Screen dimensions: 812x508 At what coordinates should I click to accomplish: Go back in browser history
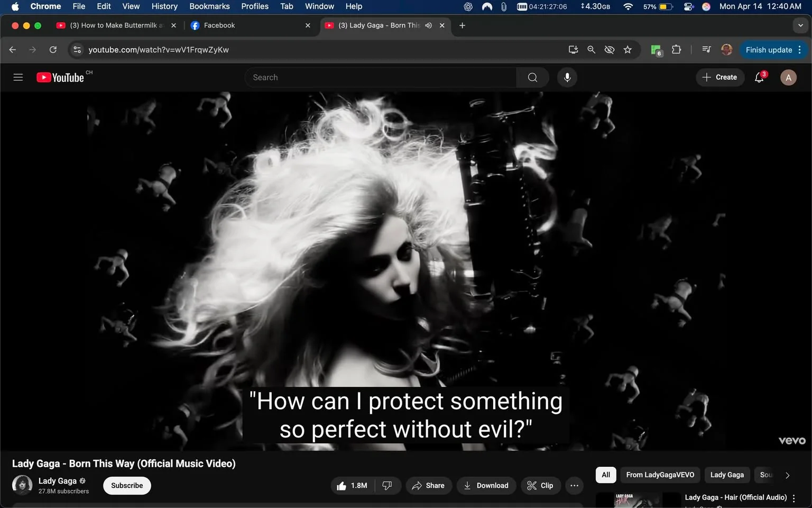(x=13, y=50)
